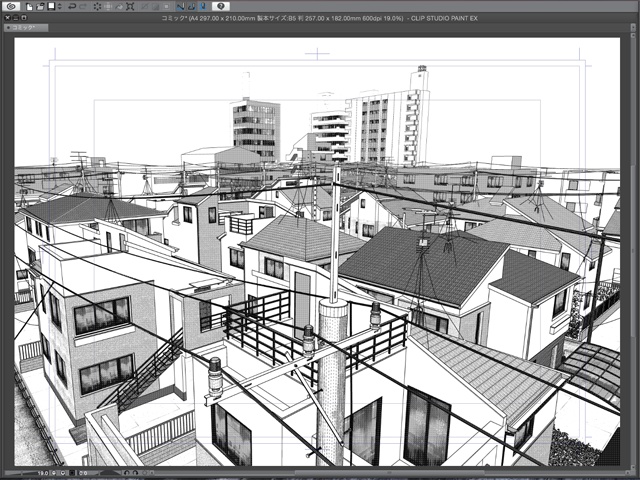Open the help support question-mark button
Image resolution: width=640 pixels, height=480 pixels.
221,6
